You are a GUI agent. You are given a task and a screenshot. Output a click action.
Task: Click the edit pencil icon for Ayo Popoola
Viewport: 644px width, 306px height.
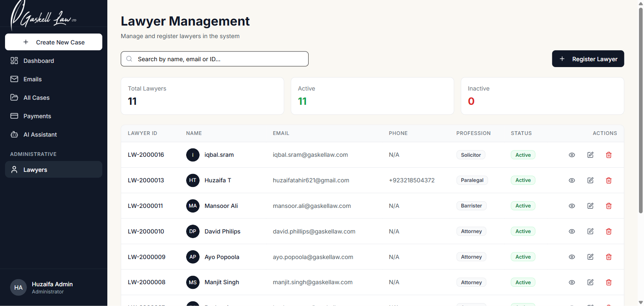(590, 257)
